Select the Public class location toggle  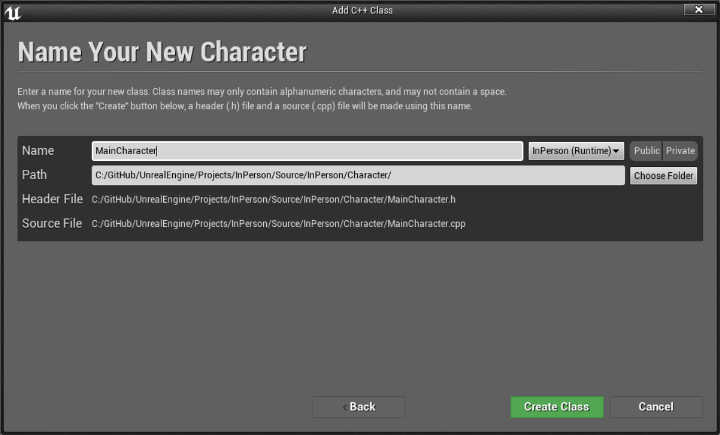pyautogui.click(x=646, y=151)
